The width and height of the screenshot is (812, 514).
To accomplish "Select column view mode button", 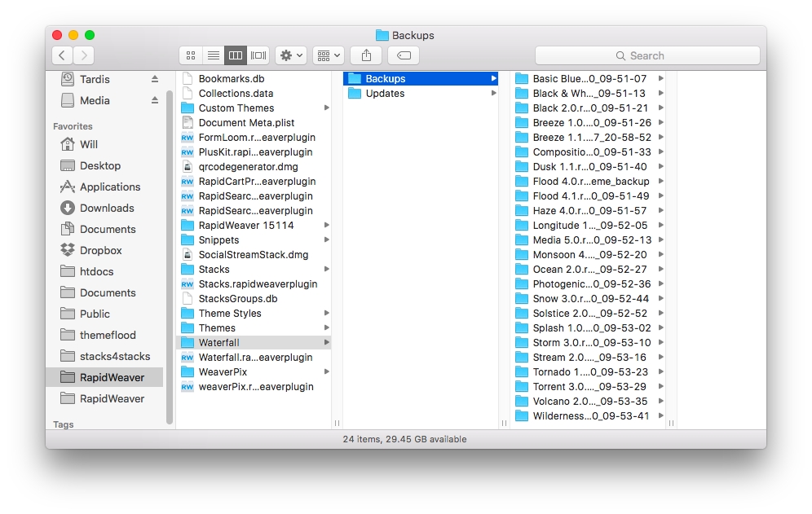I will (x=235, y=55).
